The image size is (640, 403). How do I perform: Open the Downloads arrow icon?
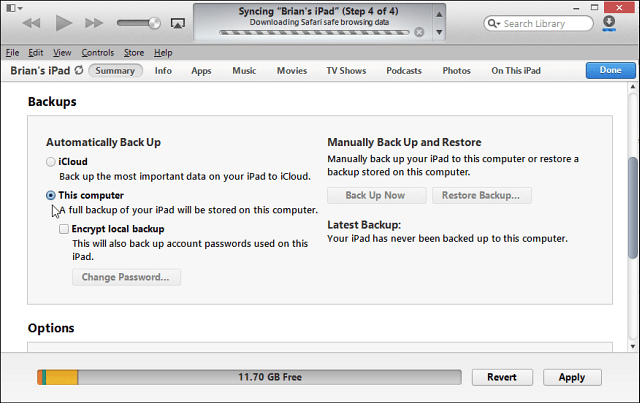pos(609,22)
